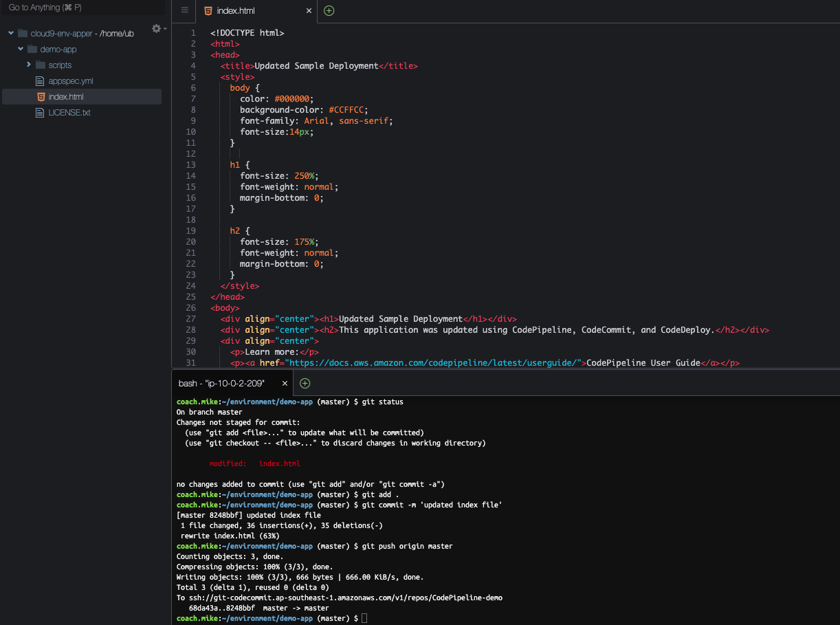Collapse the cloud9-env-apper root folder arrow

tap(11, 33)
